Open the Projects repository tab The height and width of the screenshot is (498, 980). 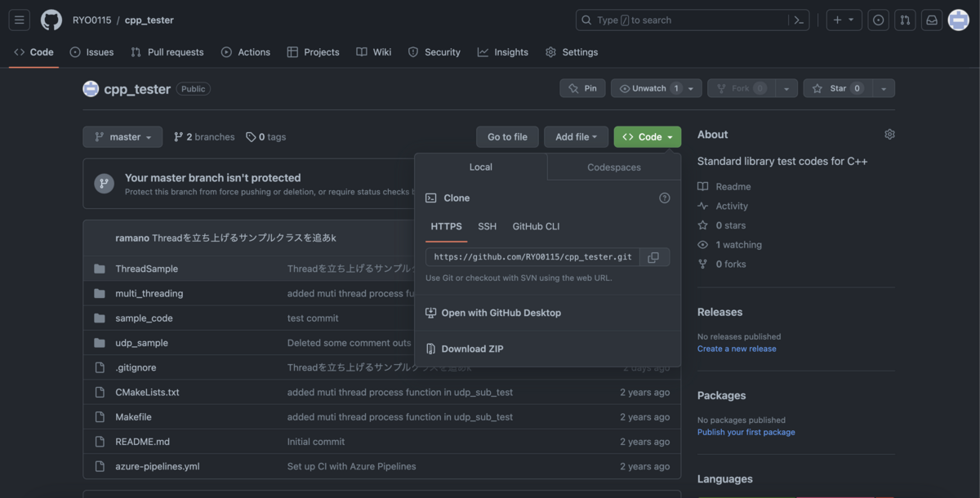(314, 52)
